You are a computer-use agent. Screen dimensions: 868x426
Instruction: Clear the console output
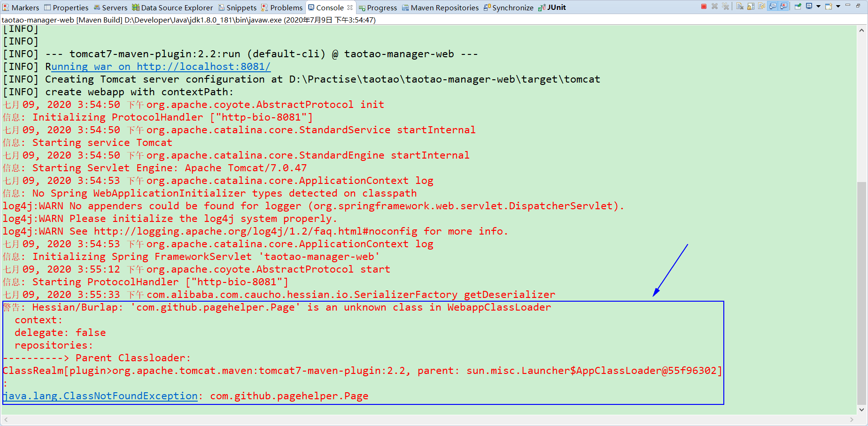point(740,7)
